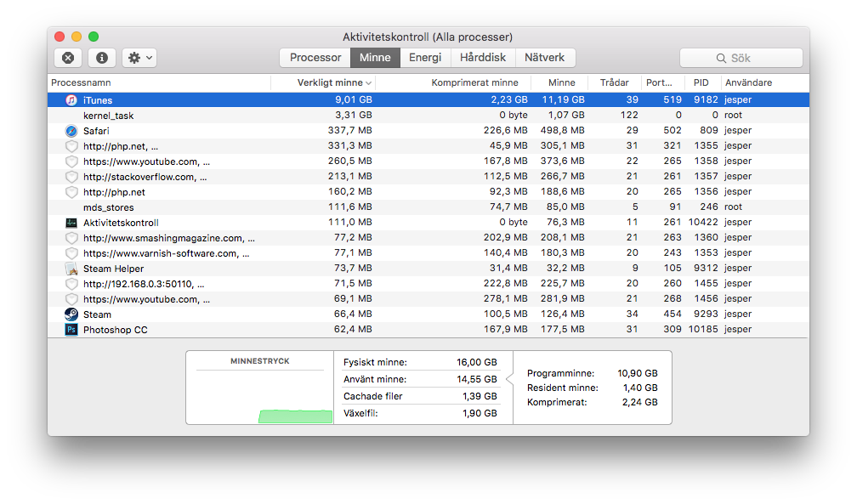857x504 pixels.
Task: Select the Safari process name
Action: point(96,131)
